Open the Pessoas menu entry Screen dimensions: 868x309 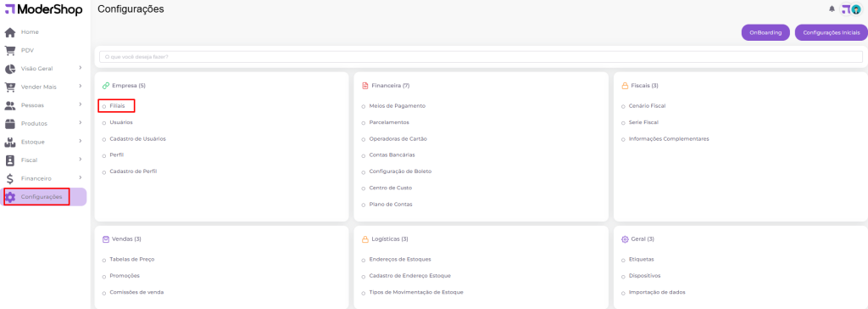pyautogui.click(x=44, y=105)
